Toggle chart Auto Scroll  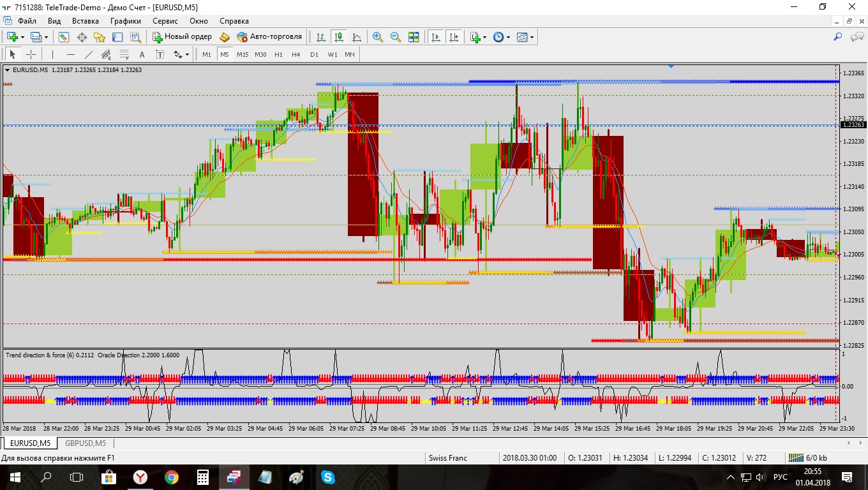click(436, 37)
